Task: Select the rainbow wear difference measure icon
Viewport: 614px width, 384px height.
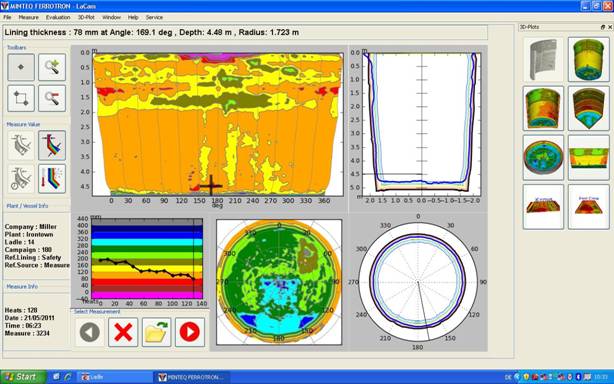Action: point(52,179)
